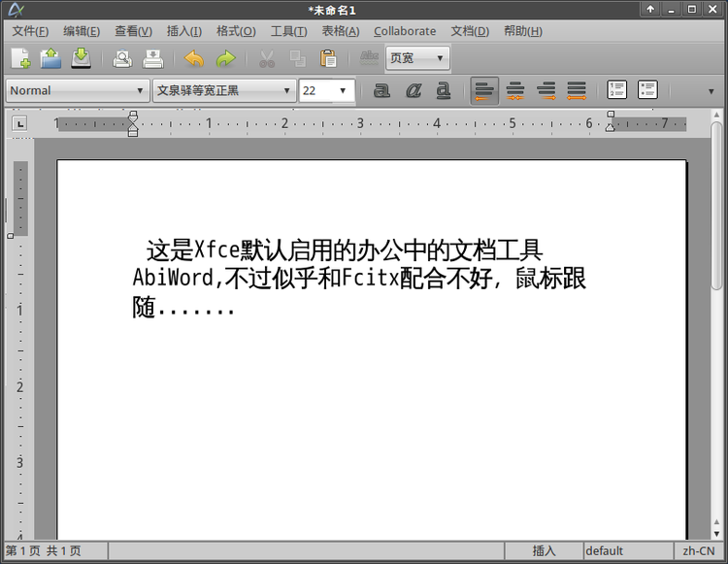This screenshot has width=728, height=564.
Task: Paste with the clipboard icon
Action: click(x=328, y=58)
